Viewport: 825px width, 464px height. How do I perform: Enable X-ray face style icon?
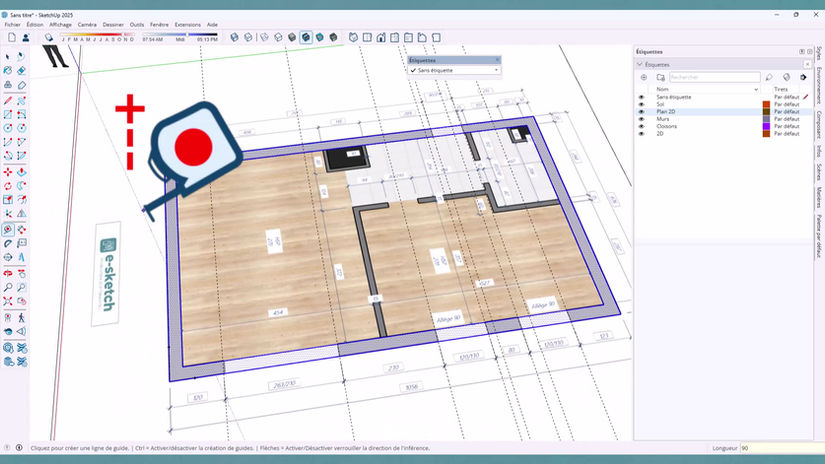[x=235, y=37]
